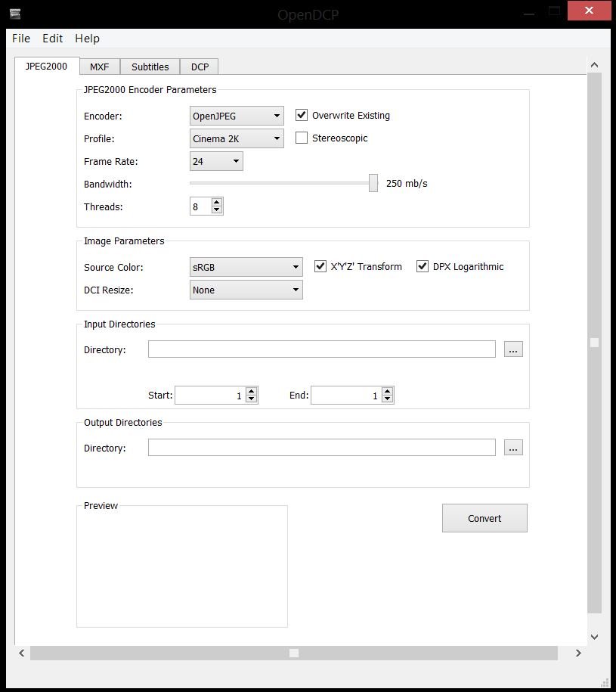Click the Bandwidth slider handle

373,183
